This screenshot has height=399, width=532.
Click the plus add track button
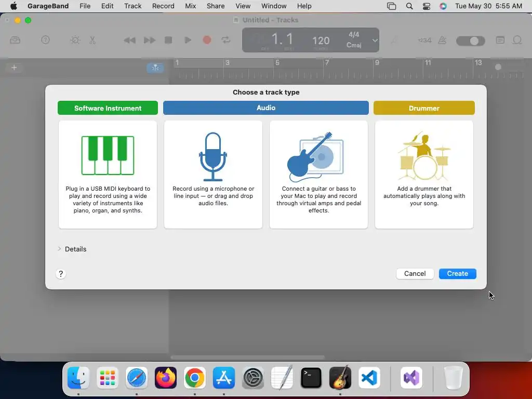pos(14,68)
